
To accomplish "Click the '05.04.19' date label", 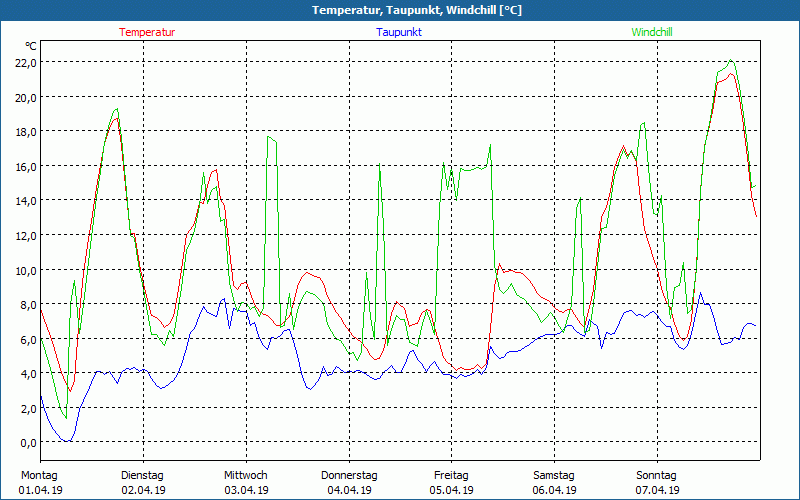I will (452, 490).
